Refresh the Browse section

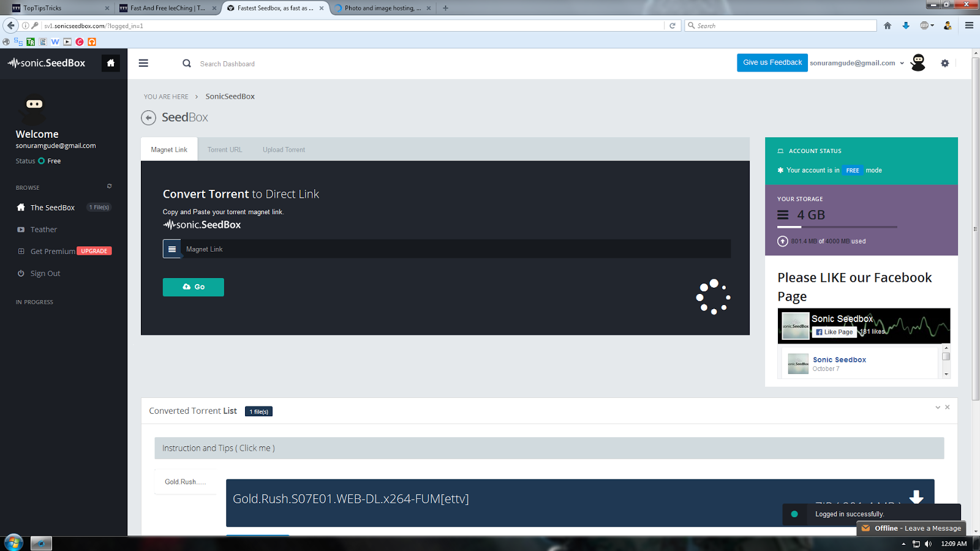[110, 186]
